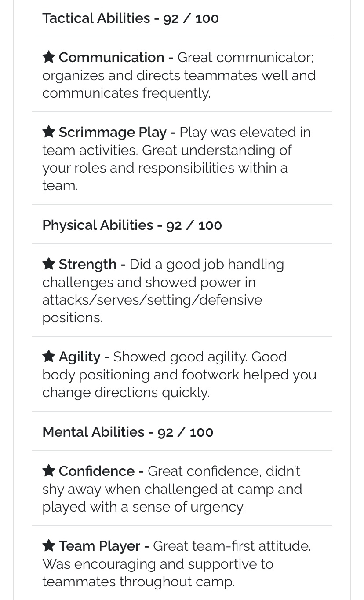Click the bold Communication label
Screen dimensions: 364x600
coord(112,57)
